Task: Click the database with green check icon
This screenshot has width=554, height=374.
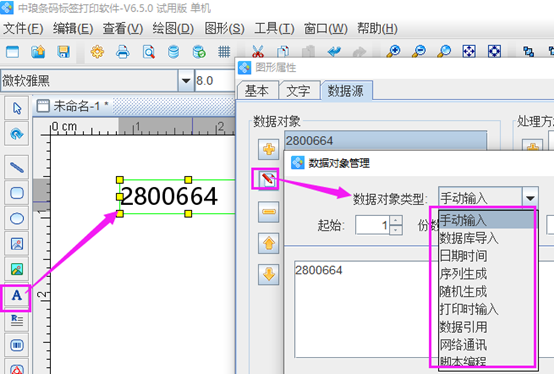Action: [199, 52]
